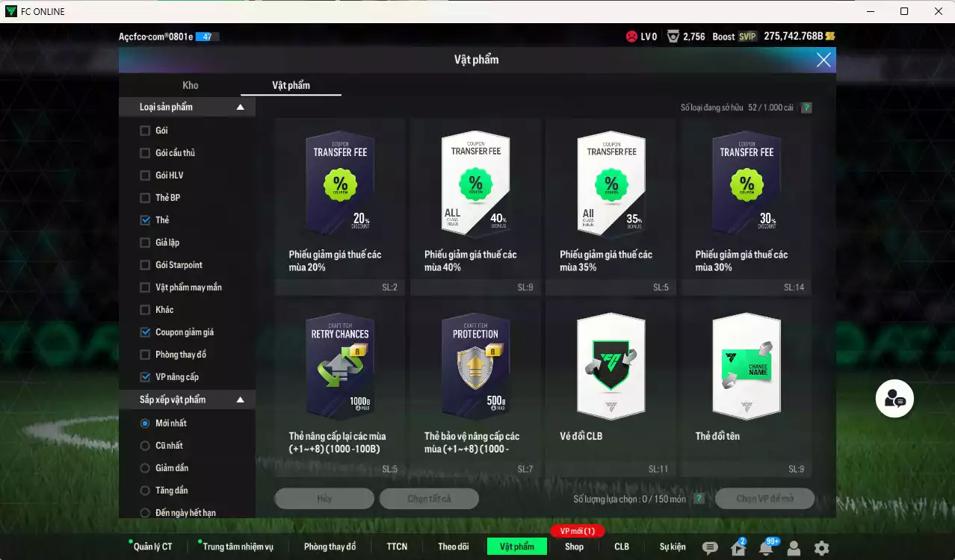Click the help icon beside item count
955x560 pixels.
[x=806, y=108]
